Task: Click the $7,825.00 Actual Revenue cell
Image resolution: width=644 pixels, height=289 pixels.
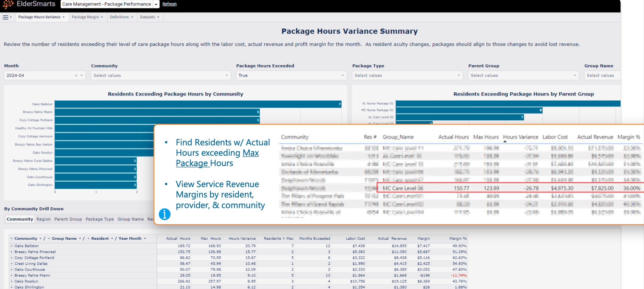Action: (602, 188)
